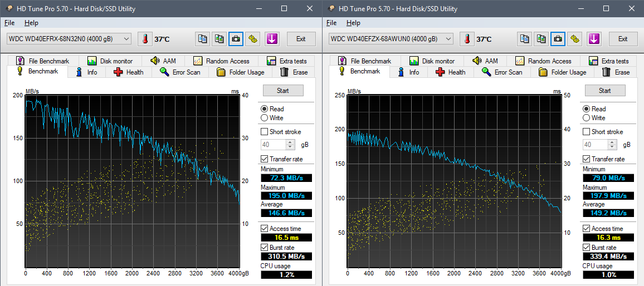The height and width of the screenshot is (286, 644).
Task: Open Extra tests tab in left window
Action: pos(287,61)
